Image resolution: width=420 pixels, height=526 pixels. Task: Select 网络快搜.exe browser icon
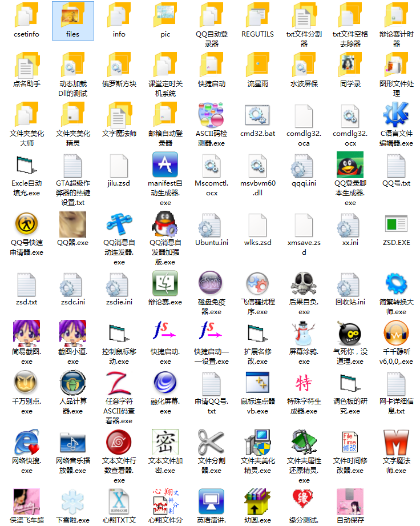coord(27,441)
